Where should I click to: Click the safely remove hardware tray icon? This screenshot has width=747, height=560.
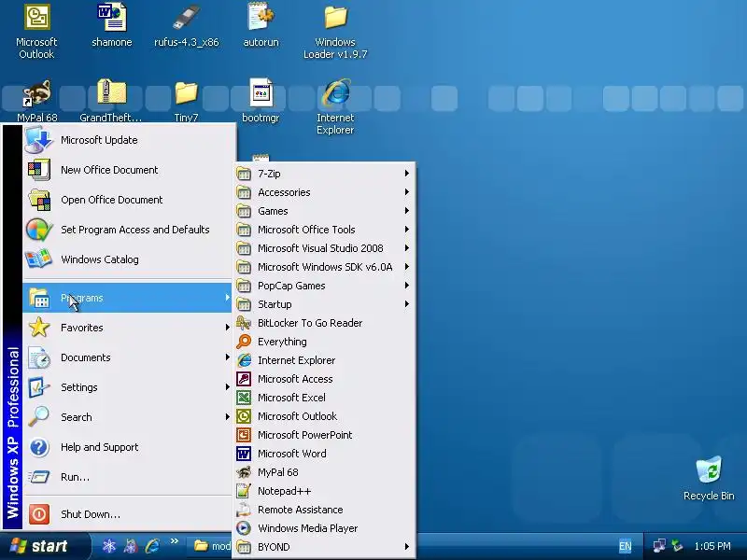[677, 546]
